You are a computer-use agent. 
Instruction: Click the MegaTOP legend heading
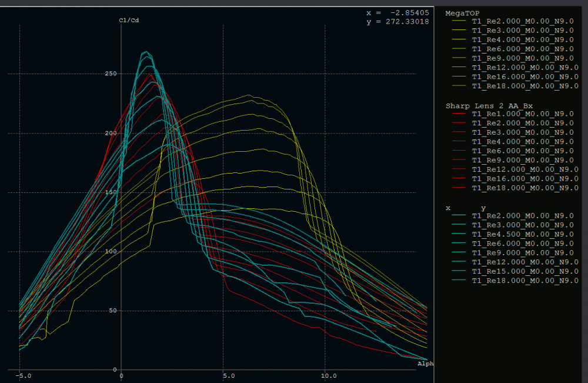462,12
